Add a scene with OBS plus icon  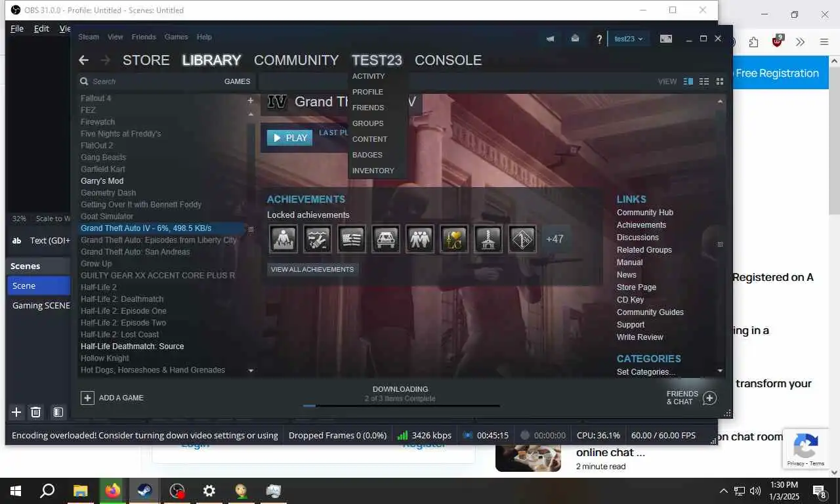point(16,412)
